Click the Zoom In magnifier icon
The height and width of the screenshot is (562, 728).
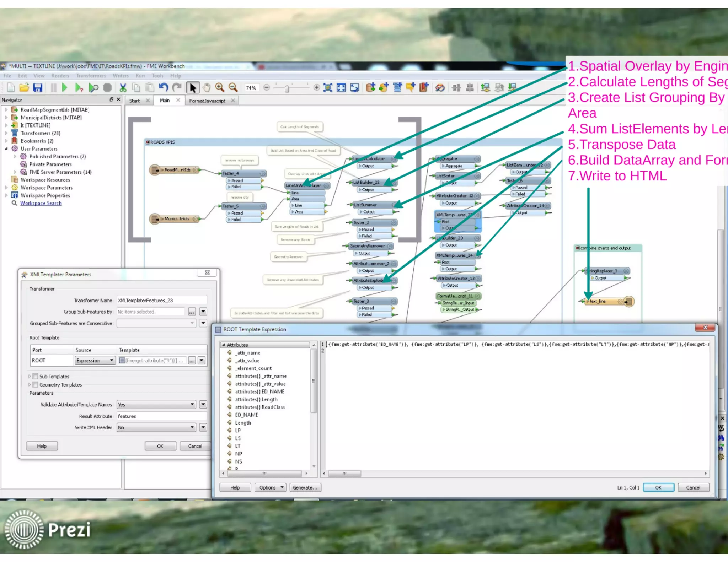[220, 87]
